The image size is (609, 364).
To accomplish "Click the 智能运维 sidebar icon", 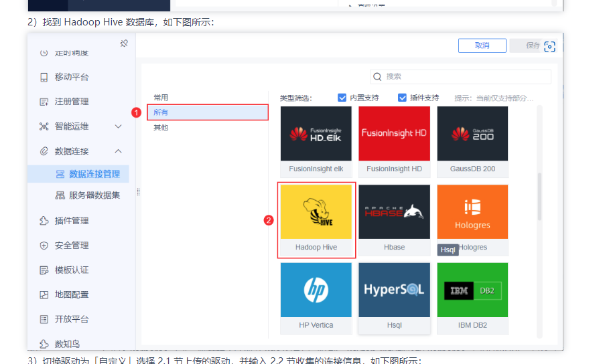I will point(44,126).
